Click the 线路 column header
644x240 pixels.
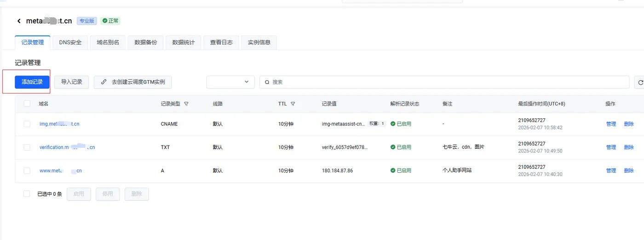[x=218, y=104]
